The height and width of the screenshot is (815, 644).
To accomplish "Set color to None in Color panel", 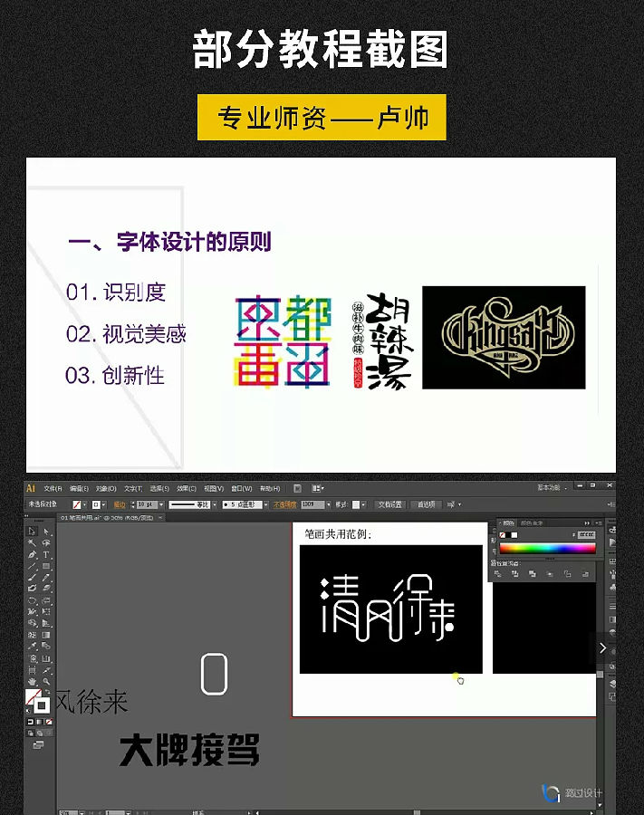I will tap(502, 535).
